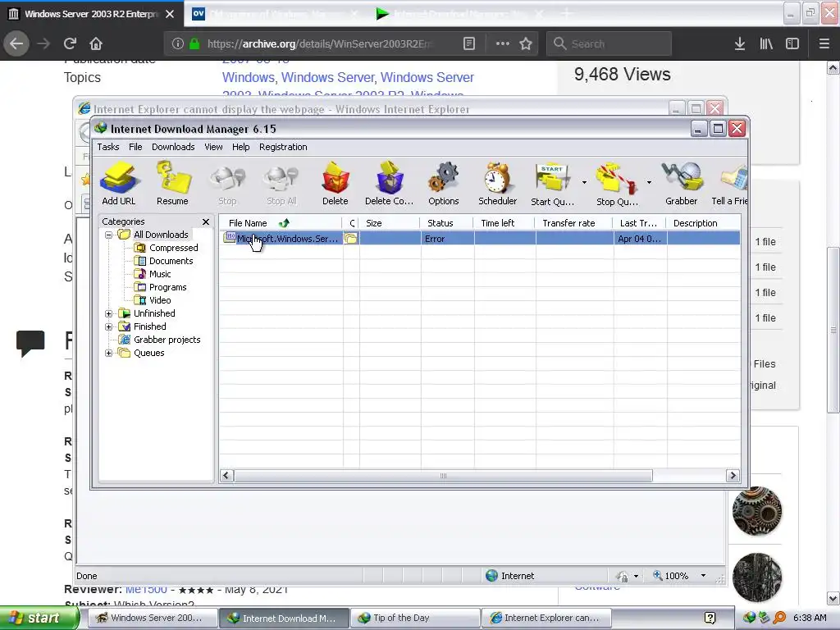Image resolution: width=840 pixels, height=630 pixels.
Task: Toggle Firefox reader view icon
Action: click(x=468, y=43)
